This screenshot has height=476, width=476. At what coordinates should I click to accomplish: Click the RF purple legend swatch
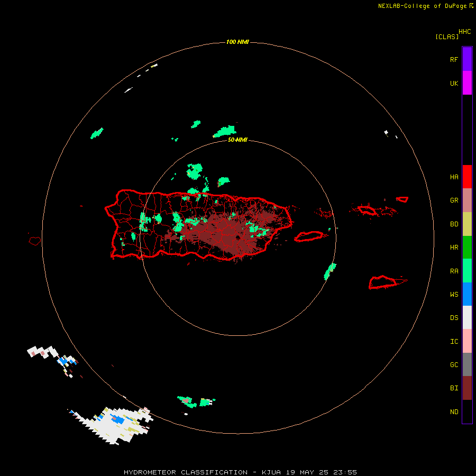click(467, 59)
